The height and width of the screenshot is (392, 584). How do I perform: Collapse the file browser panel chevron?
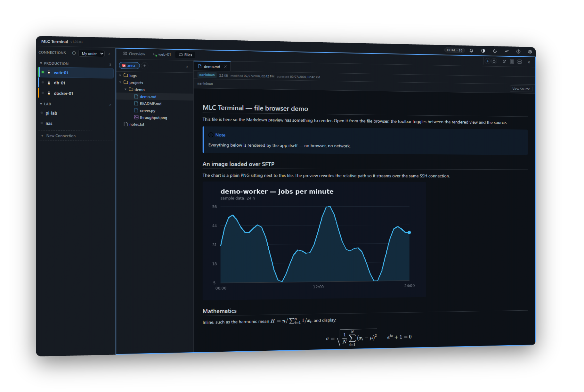click(x=187, y=67)
